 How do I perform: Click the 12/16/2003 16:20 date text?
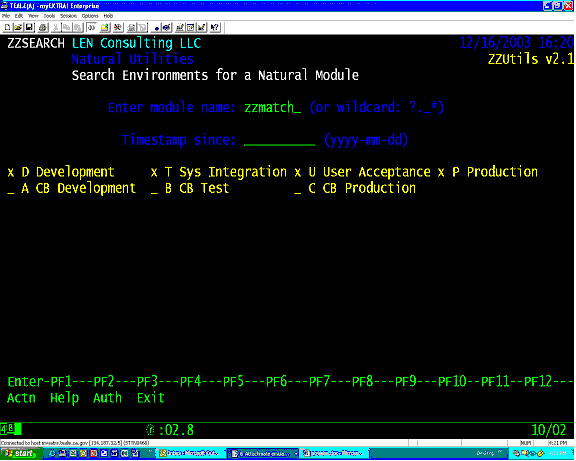point(517,43)
